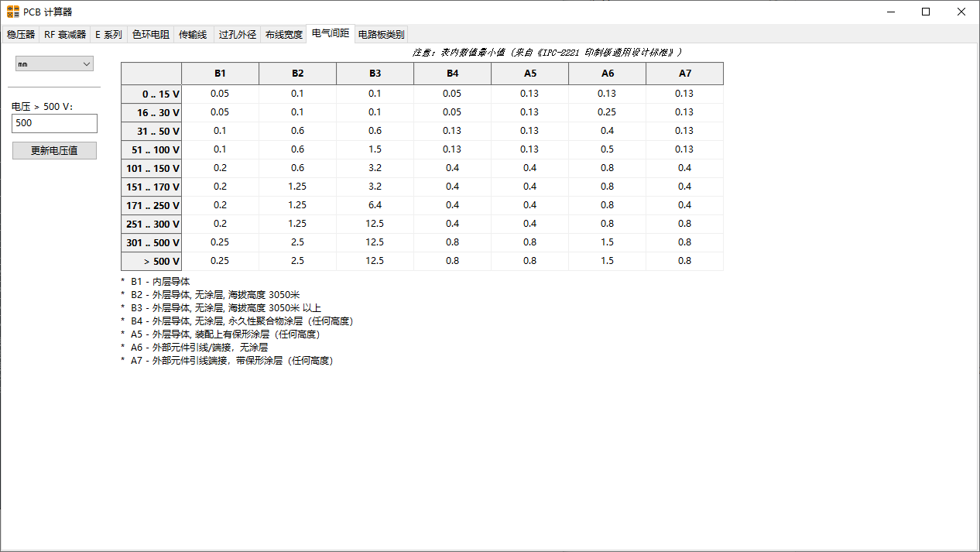
Task: Select the B3 column header
Action: pyautogui.click(x=375, y=74)
